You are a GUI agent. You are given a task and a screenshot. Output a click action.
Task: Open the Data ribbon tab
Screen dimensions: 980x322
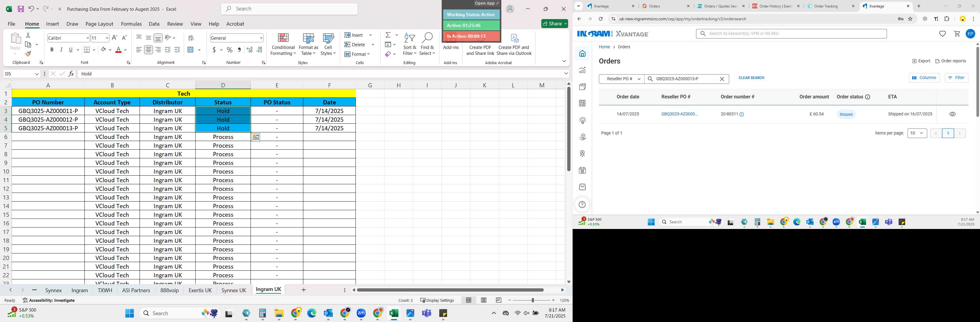pyautogui.click(x=154, y=24)
